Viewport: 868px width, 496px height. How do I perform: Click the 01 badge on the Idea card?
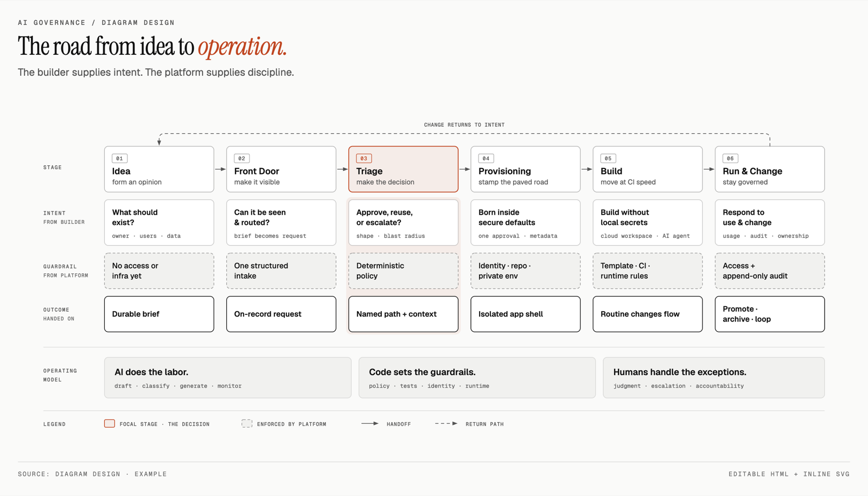(119, 158)
